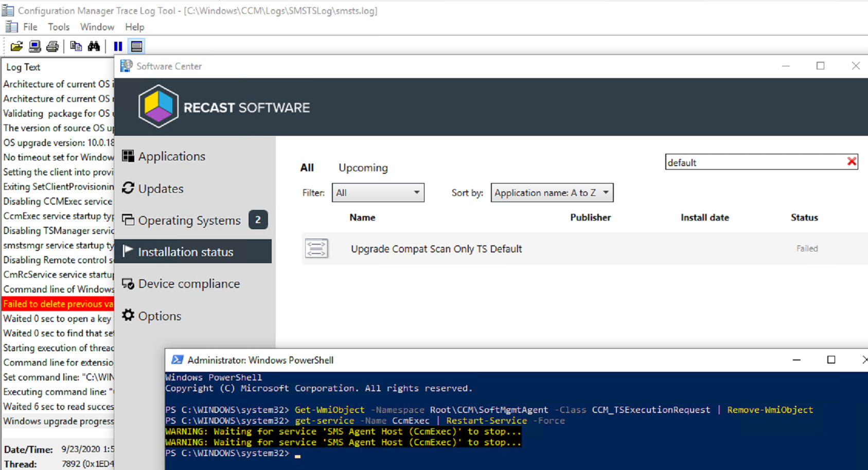Open the Tools menu

tap(59, 27)
